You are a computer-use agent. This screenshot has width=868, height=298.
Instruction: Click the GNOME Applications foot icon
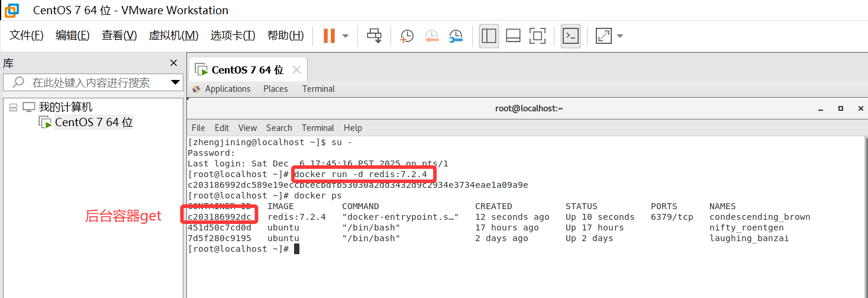coord(196,89)
